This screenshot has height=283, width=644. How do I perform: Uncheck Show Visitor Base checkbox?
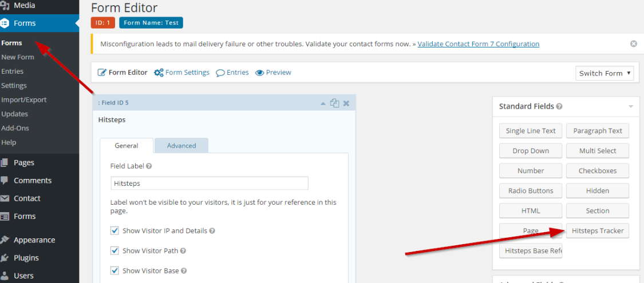[114, 270]
